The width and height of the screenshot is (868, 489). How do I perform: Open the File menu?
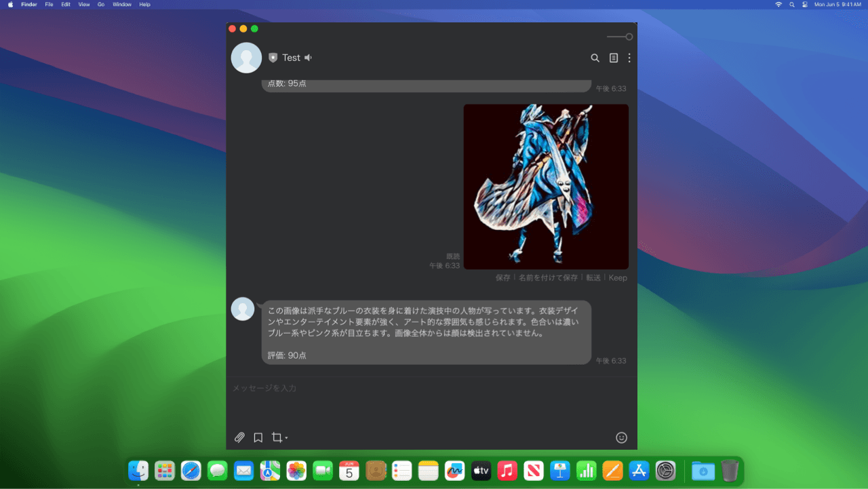[49, 4]
